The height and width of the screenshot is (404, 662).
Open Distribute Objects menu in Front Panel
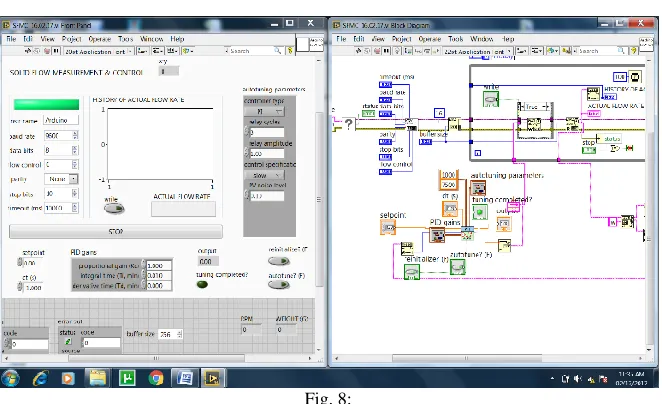(158, 51)
